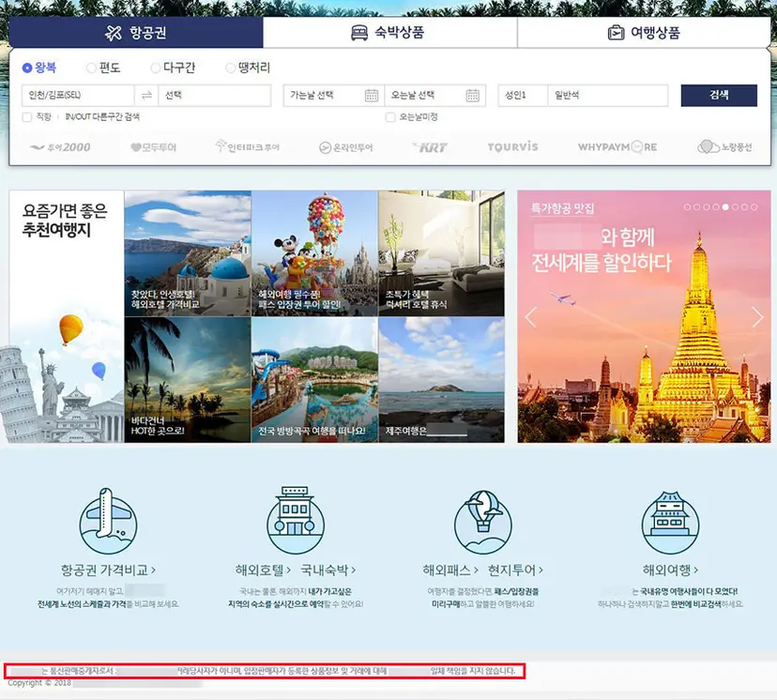Open the destination 선택 dropdown field
The width and height of the screenshot is (777, 700).
pyautogui.click(x=215, y=95)
